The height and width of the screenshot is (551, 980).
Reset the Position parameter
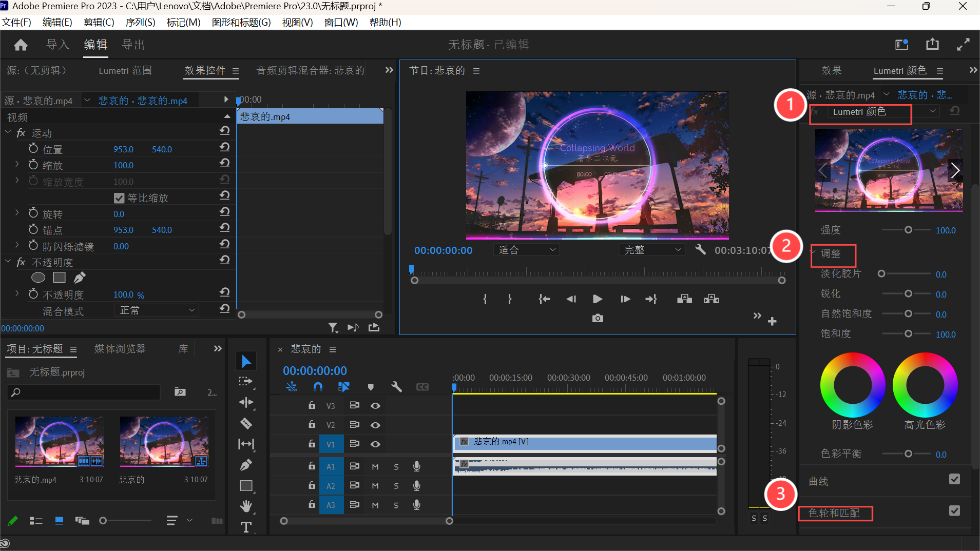224,147
